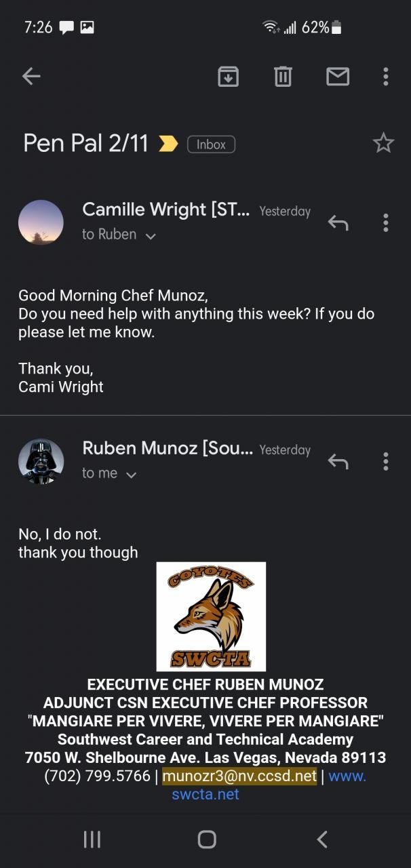Image resolution: width=411 pixels, height=868 pixels.
Task: Open more options for Ruben's message
Action: coord(385,462)
